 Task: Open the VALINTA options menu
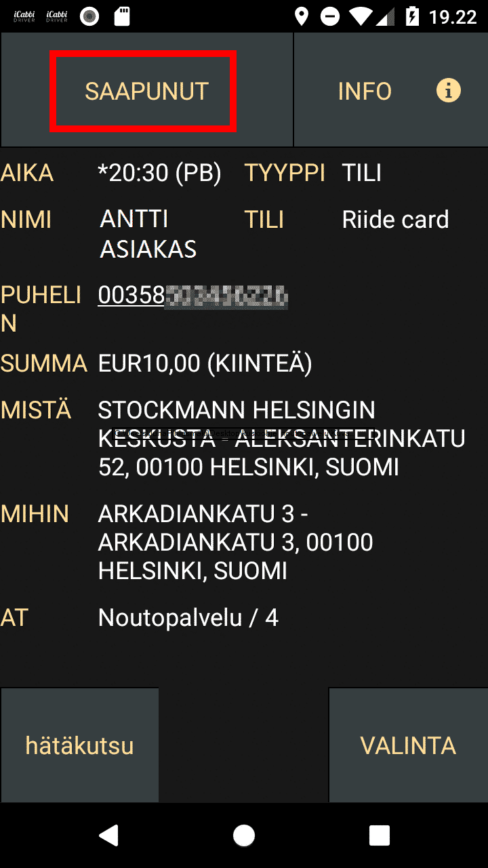[x=408, y=745]
